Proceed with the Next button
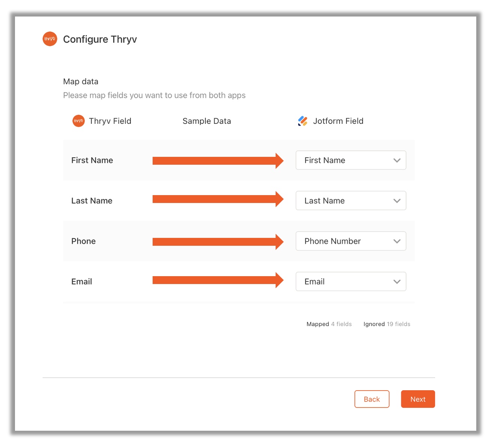 [418, 399]
